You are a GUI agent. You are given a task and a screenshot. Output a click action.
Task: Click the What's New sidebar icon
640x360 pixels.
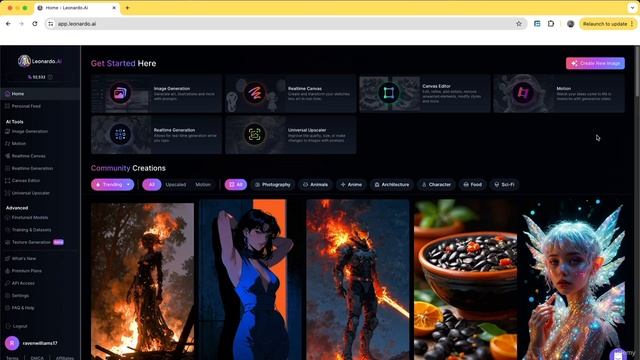click(x=7, y=258)
